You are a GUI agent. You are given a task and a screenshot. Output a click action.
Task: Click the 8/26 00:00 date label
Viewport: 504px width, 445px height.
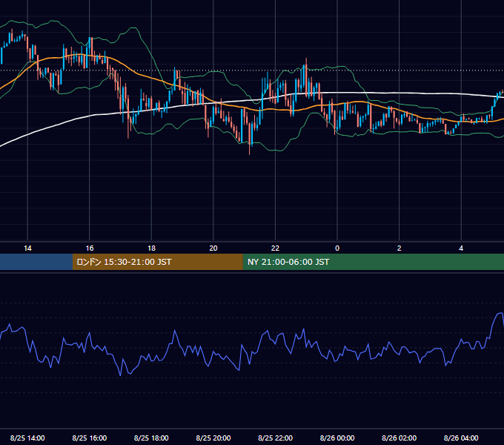coord(337,438)
